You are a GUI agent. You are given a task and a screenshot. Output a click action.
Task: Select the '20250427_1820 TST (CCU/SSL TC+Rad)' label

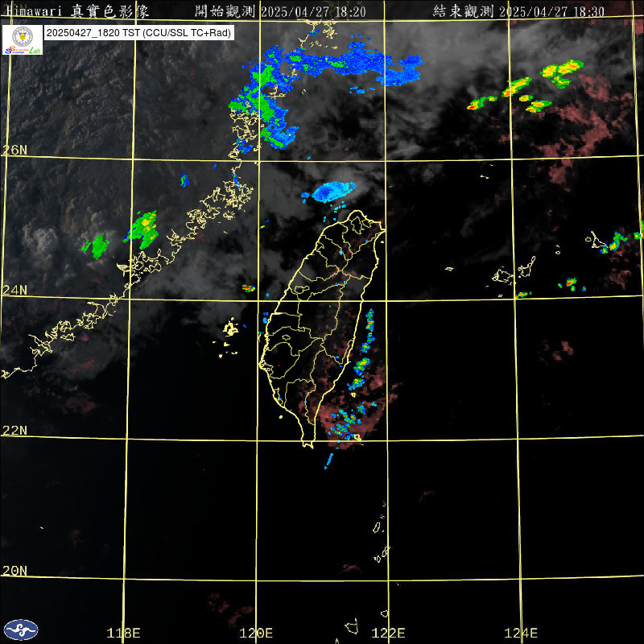[x=138, y=33]
